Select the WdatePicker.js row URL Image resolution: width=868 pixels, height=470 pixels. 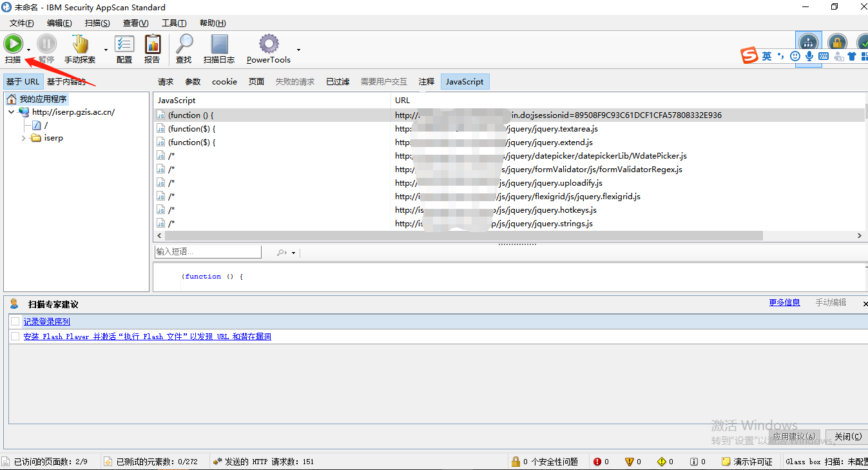541,156
